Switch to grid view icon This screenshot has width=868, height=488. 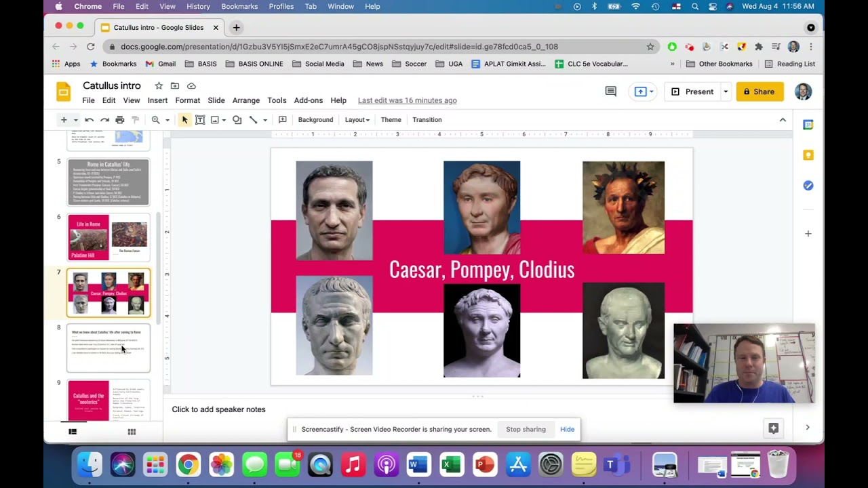pos(132,432)
